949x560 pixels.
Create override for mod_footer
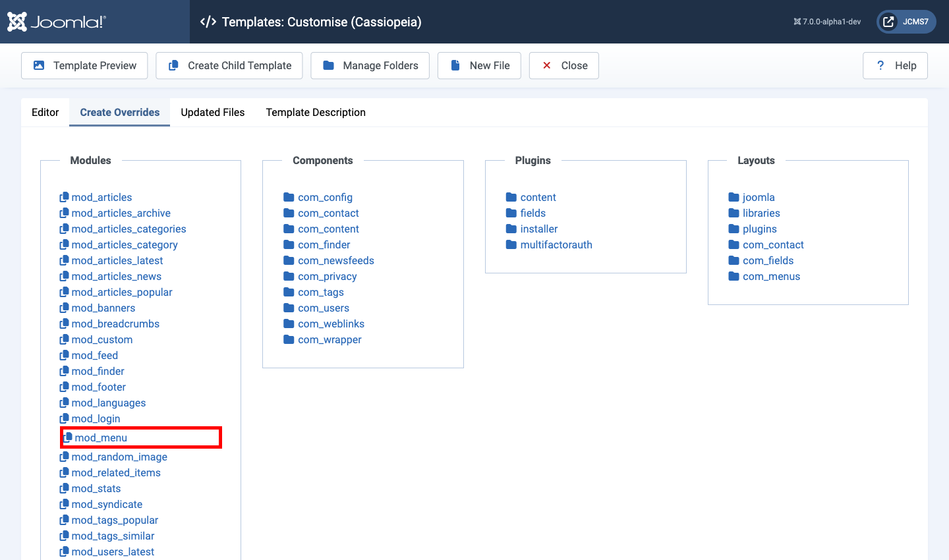click(92, 387)
